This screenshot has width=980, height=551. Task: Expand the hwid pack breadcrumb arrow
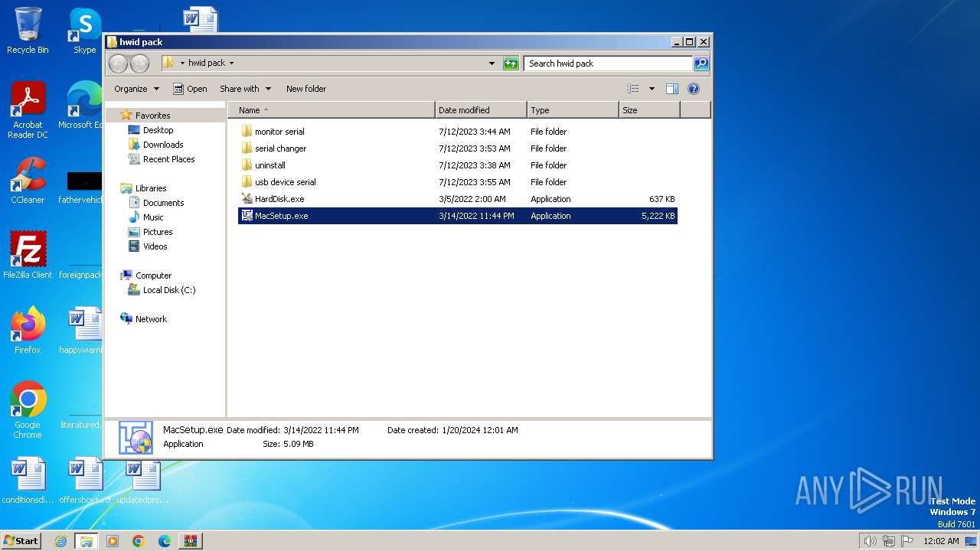[x=231, y=64]
